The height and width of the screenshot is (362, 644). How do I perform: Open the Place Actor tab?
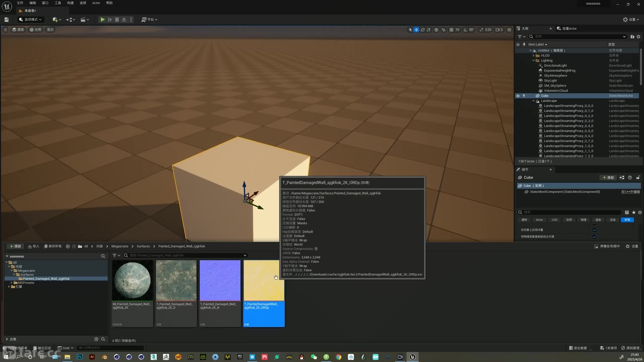click(x=567, y=29)
